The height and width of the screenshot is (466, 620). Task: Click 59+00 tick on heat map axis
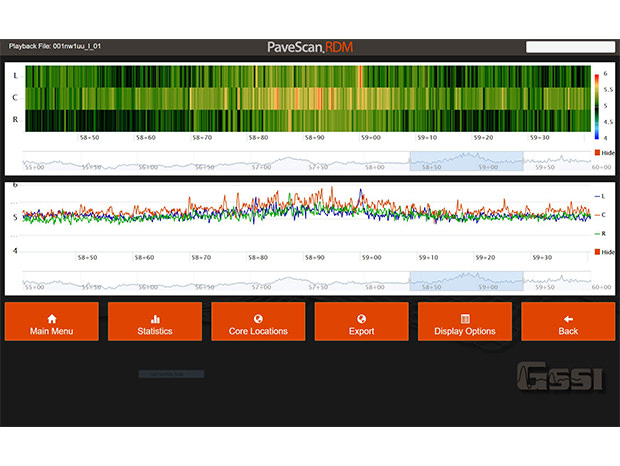pyautogui.click(x=371, y=138)
